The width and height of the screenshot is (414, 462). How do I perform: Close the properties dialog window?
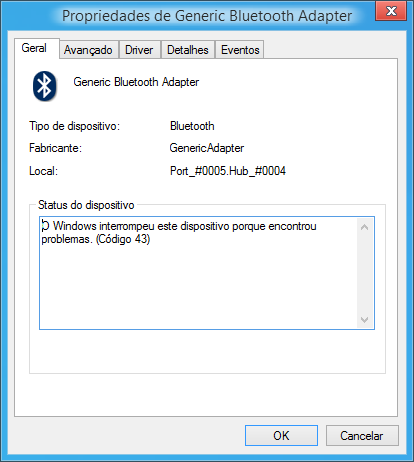pyautogui.click(x=391, y=11)
